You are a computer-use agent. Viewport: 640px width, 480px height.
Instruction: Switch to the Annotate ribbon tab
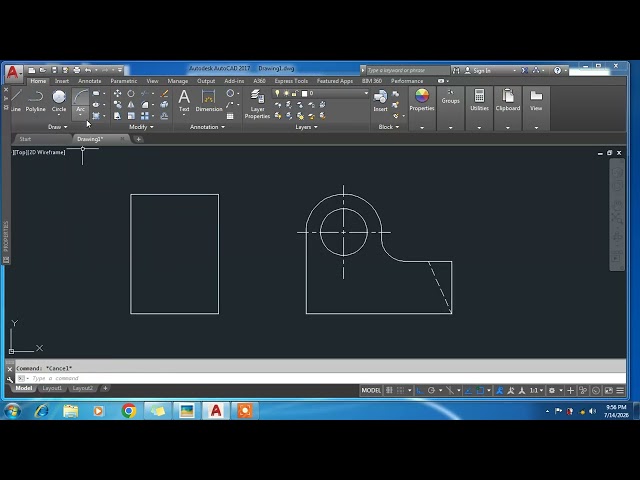tap(89, 81)
